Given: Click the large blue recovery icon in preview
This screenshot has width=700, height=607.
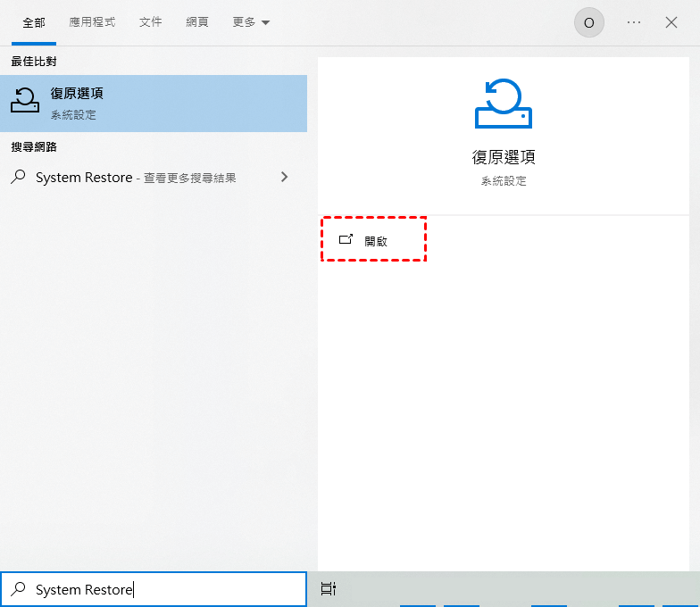Looking at the screenshot, I should pos(504,104).
